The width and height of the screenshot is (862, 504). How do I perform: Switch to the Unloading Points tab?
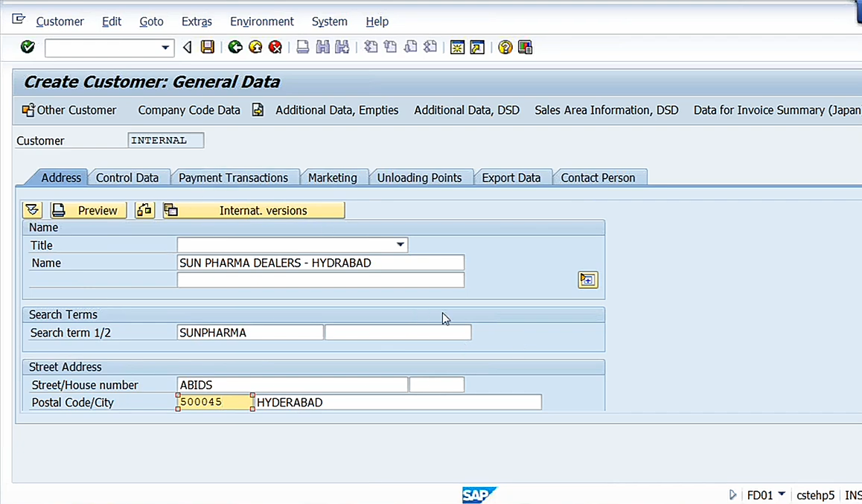tap(419, 177)
